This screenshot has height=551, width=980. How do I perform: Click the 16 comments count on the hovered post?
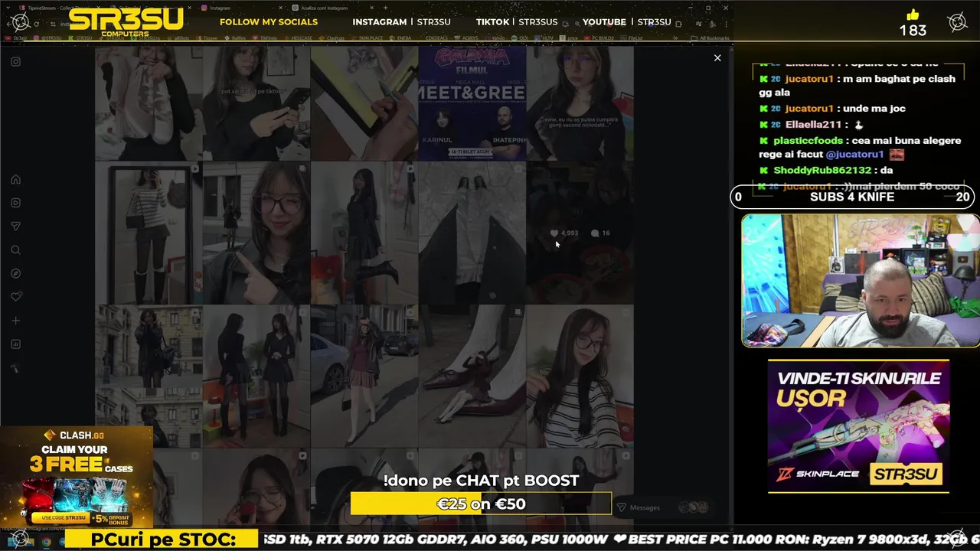coord(600,233)
